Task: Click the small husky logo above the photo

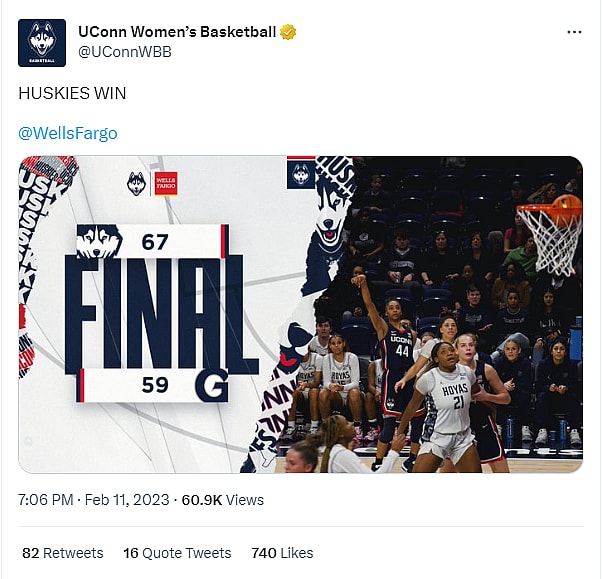Action: (301, 175)
